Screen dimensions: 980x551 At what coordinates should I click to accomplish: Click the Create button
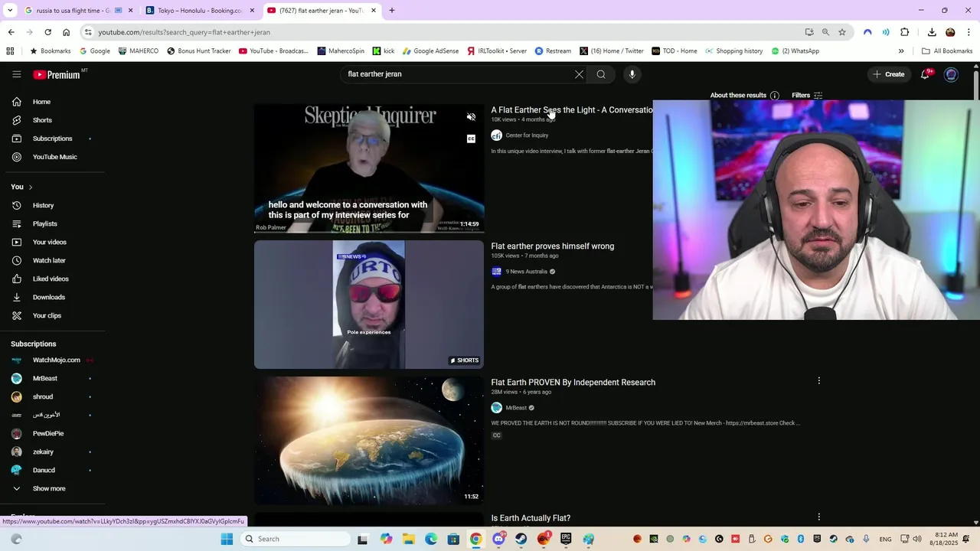pyautogui.click(x=888, y=74)
